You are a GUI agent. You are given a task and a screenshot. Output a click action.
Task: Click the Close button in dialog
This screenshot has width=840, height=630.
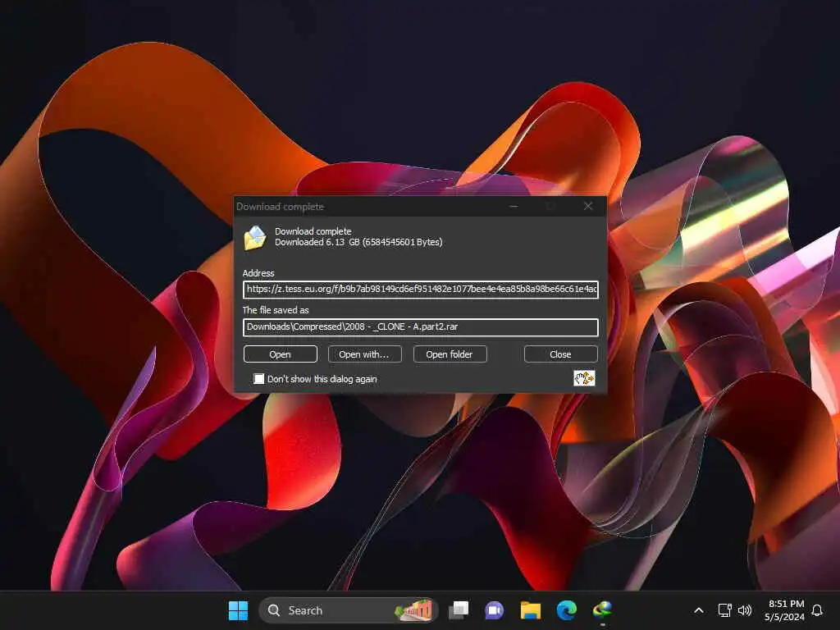[560, 354]
